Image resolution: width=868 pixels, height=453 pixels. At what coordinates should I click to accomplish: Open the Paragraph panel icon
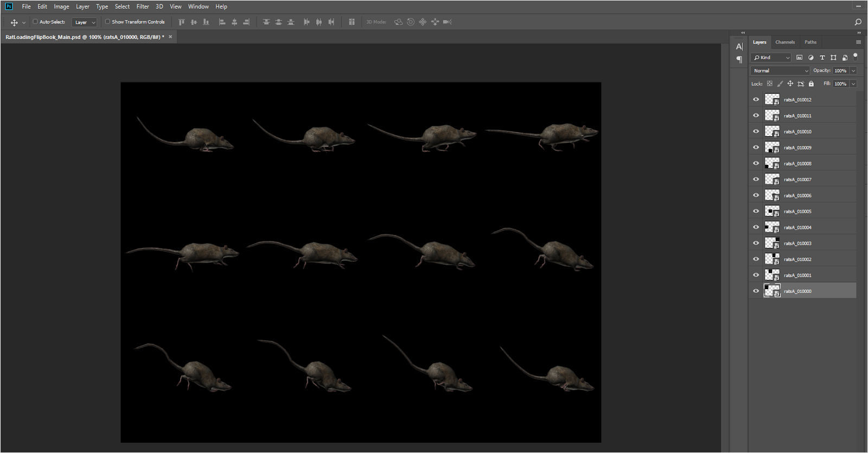[739, 60]
